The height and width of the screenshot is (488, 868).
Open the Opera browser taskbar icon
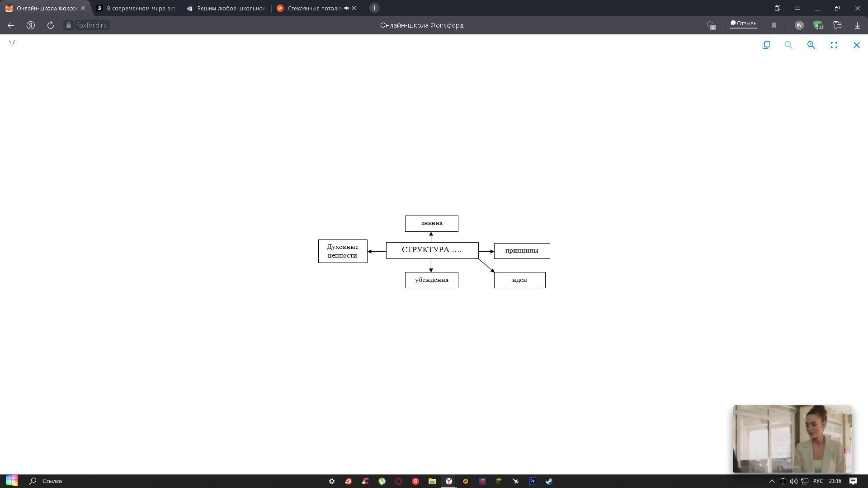(x=399, y=481)
